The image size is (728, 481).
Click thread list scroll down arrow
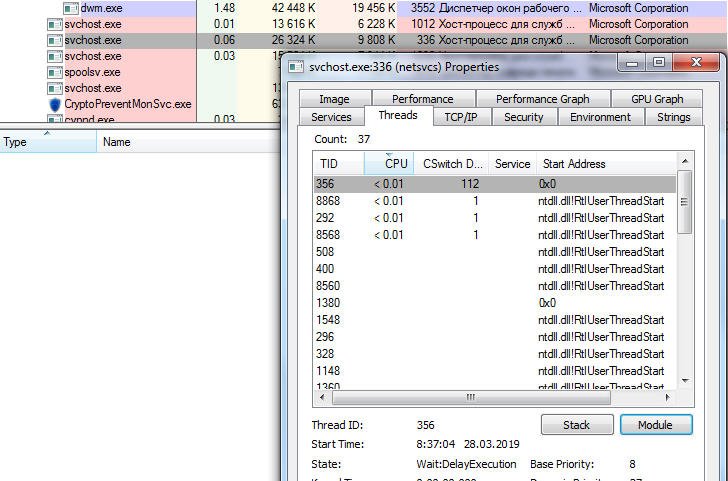(685, 381)
